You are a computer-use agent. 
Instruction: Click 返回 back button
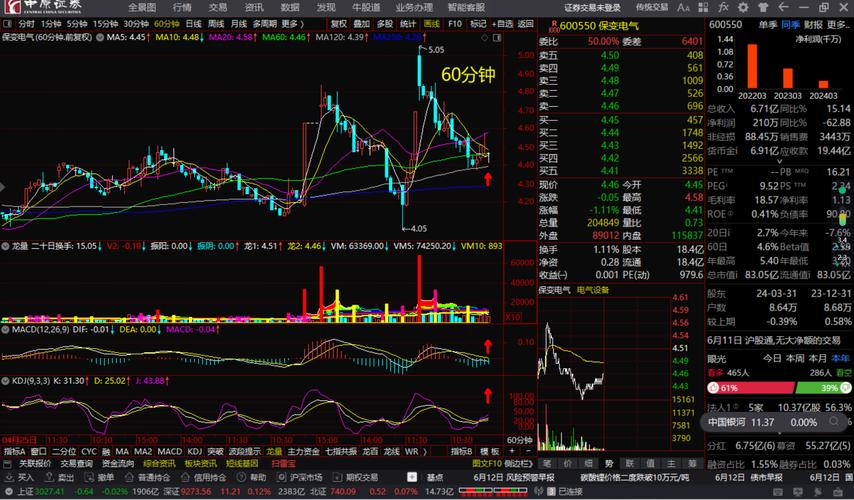(x=526, y=24)
